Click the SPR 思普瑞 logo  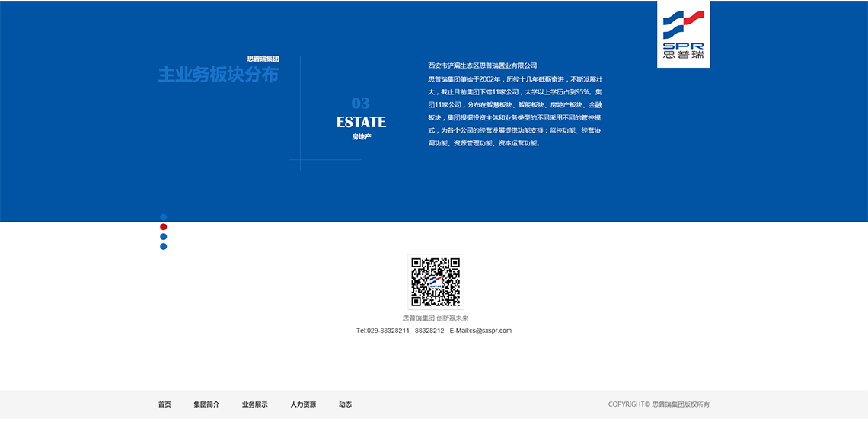(x=683, y=34)
